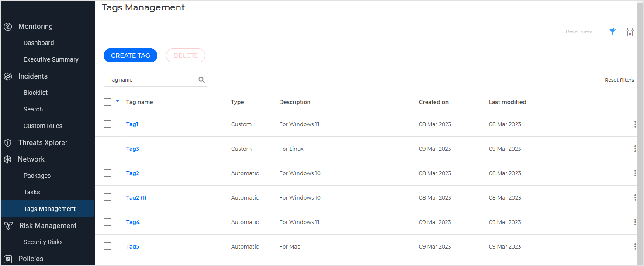The height and width of the screenshot is (266, 644).
Task: Click the Policies icon in sidebar
Action: (x=8, y=259)
